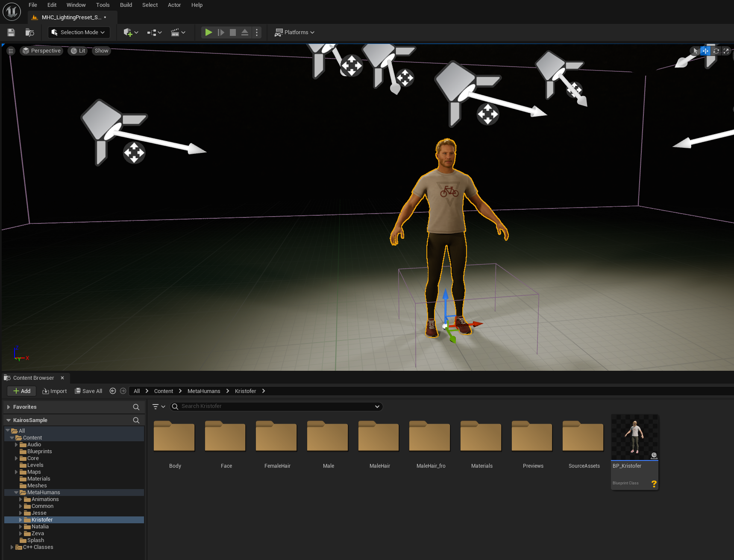The width and height of the screenshot is (734, 560).
Task: Navigate to Content in breadcrumb path
Action: click(x=164, y=391)
